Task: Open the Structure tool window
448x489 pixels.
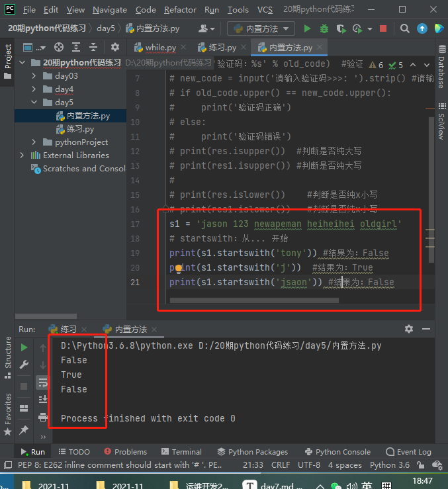Action: tap(7, 358)
